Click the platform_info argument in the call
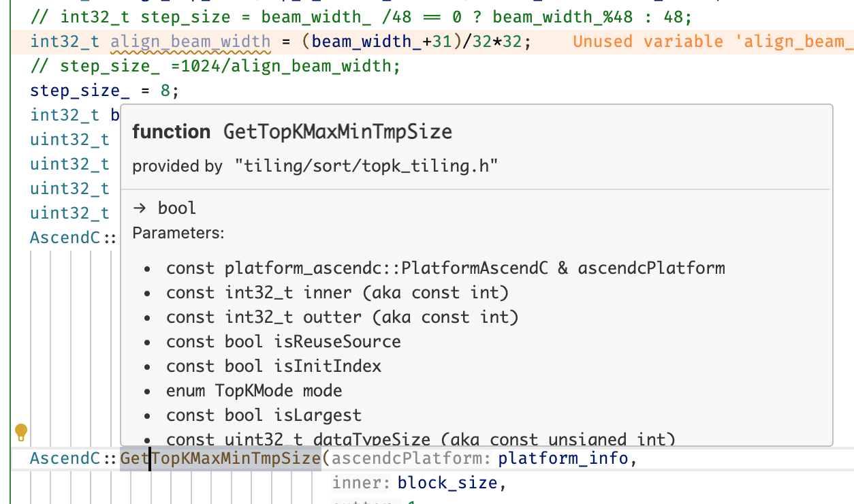 coord(563,458)
